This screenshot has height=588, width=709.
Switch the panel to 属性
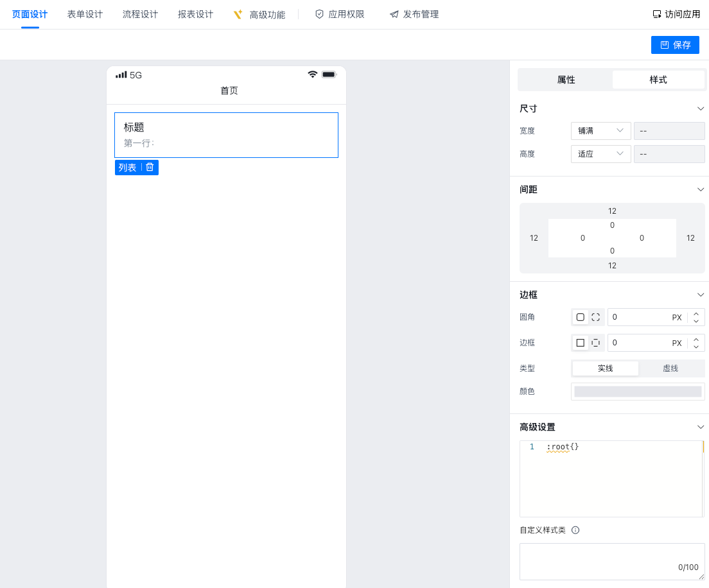[566, 80]
